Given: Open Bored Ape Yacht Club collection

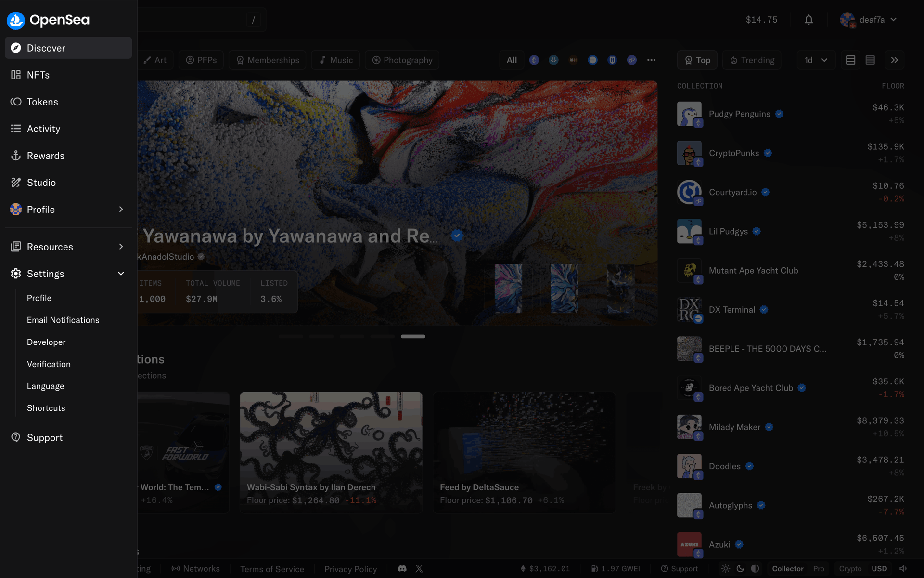Looking at the screenshot, I should click(x=791, y=388).
